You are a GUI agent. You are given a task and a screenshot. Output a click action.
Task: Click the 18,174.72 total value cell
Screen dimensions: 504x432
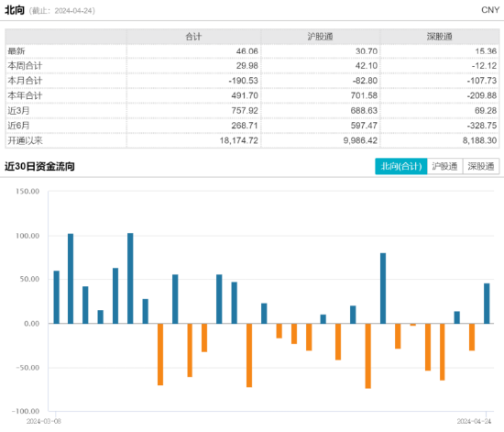pyautogui.click(x=239, y=140)
